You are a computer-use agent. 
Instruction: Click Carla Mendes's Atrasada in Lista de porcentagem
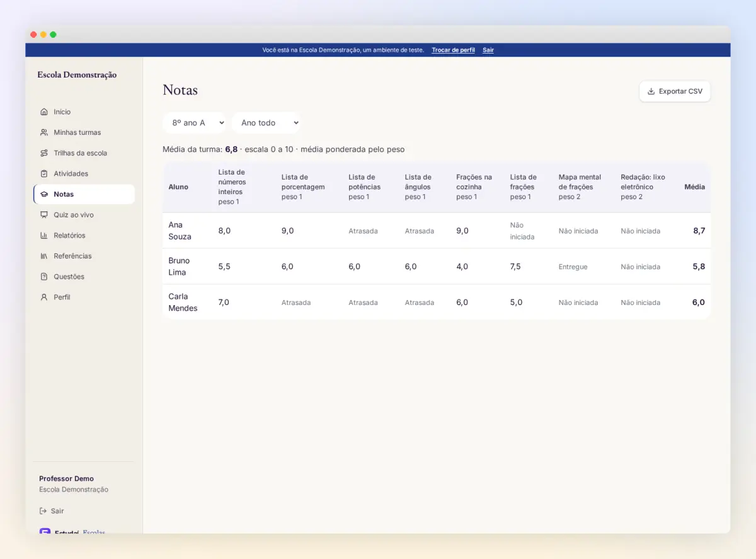point(296,303)
